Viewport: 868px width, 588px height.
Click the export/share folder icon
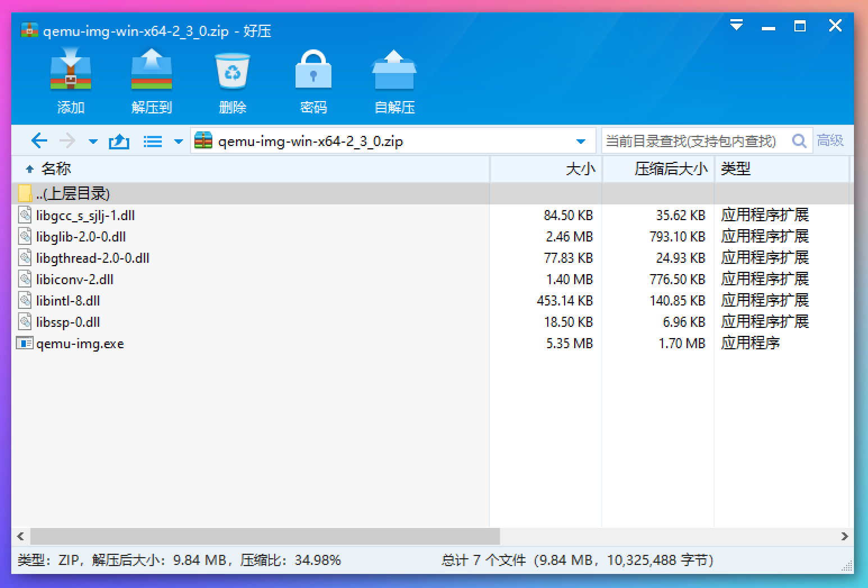[x=119, y=141]
